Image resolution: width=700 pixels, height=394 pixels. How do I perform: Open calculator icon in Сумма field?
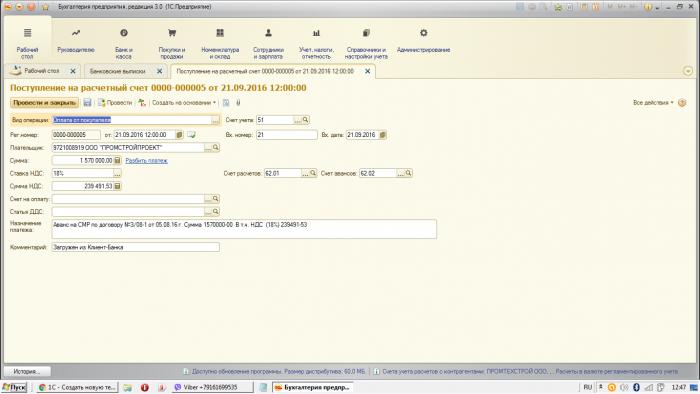pos(117,160)
